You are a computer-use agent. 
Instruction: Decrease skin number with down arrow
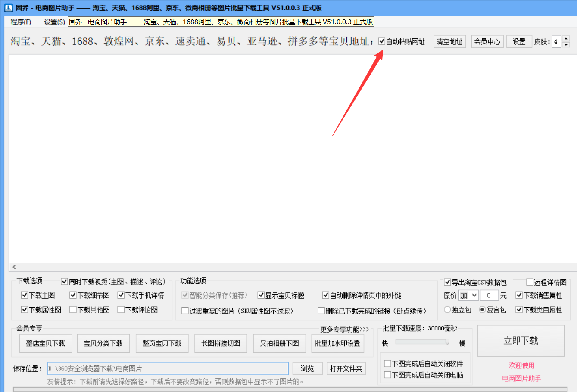[566, 45]
